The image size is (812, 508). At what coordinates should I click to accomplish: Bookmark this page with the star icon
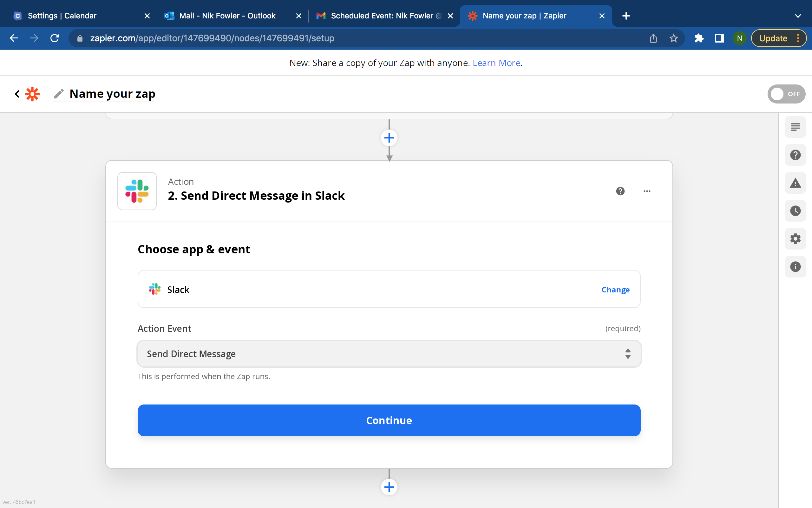[673, 38]
